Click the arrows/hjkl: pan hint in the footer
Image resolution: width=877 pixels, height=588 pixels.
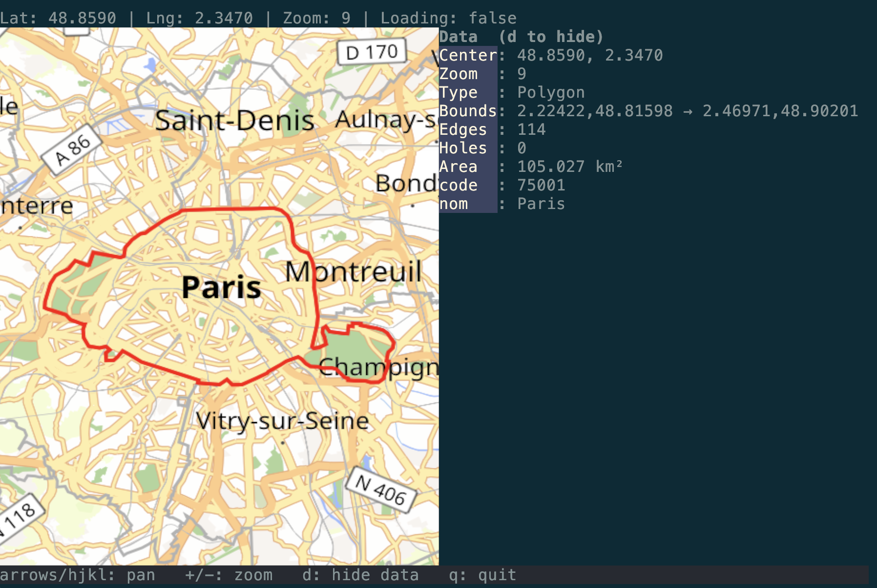[78, 575]
